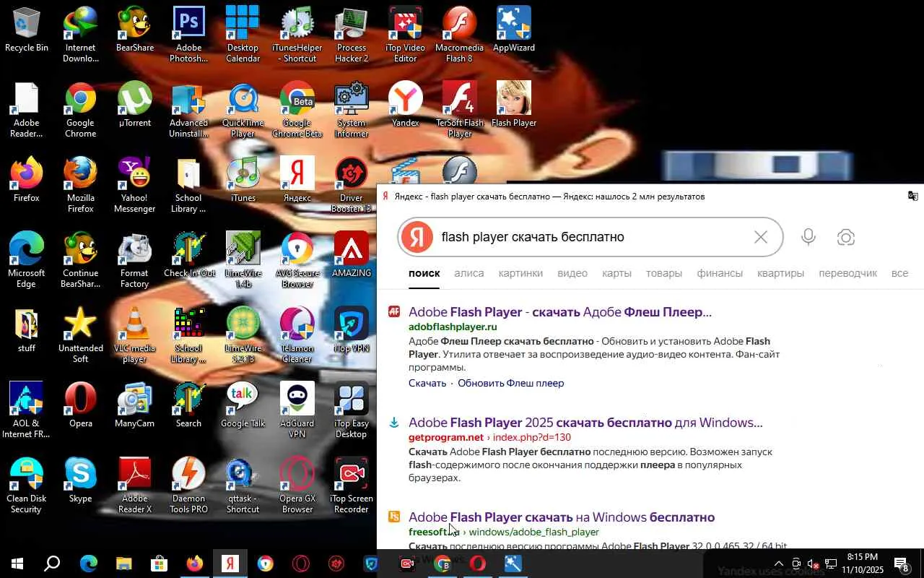Viewport: 924px width, 578px height.
Task: Select the Format Factory desktop icon
Action: [135, 260]
